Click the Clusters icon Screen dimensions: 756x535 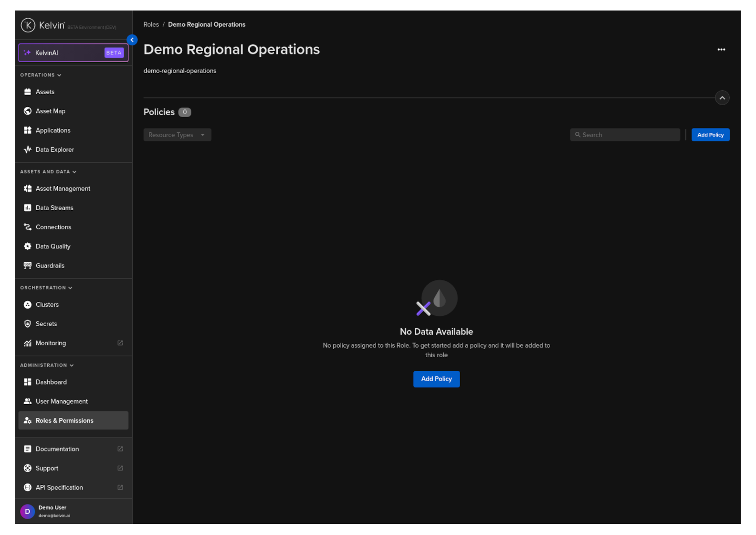point(28,305)
